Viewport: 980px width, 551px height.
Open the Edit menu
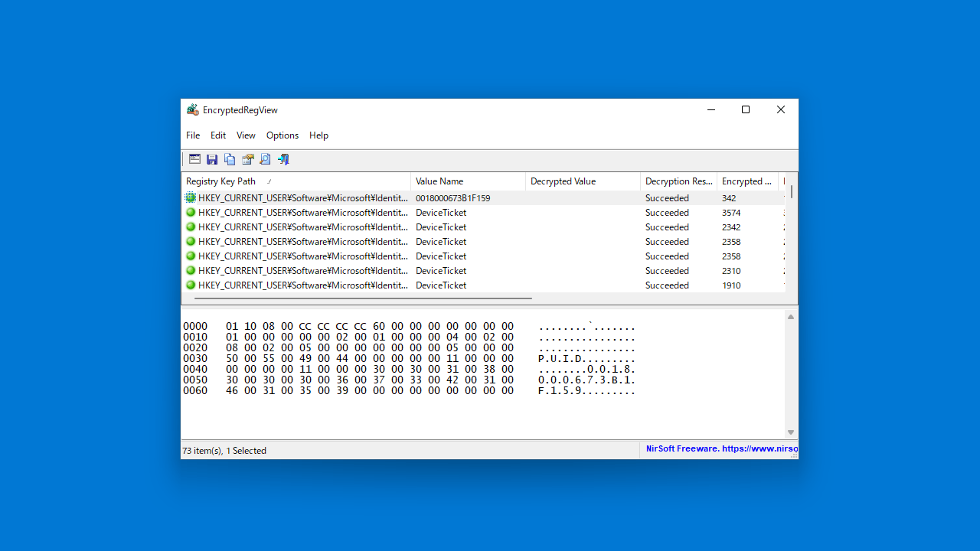pos(218,135)
